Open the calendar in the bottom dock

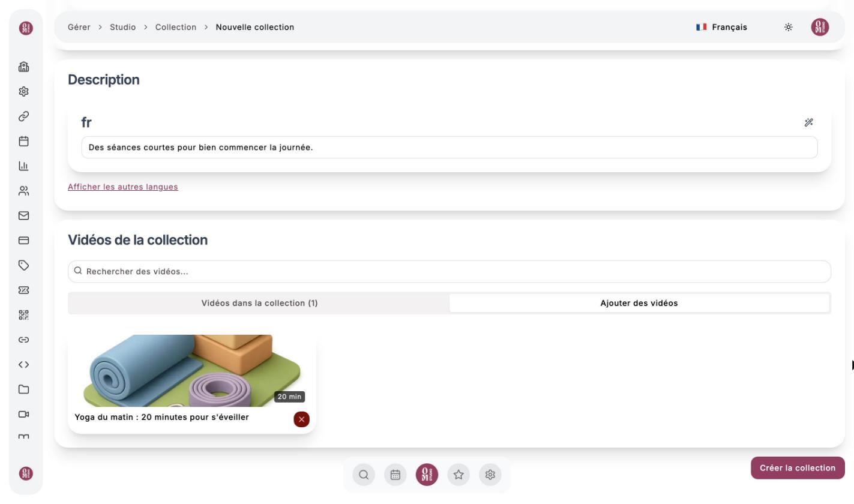(x=395, y=475)
